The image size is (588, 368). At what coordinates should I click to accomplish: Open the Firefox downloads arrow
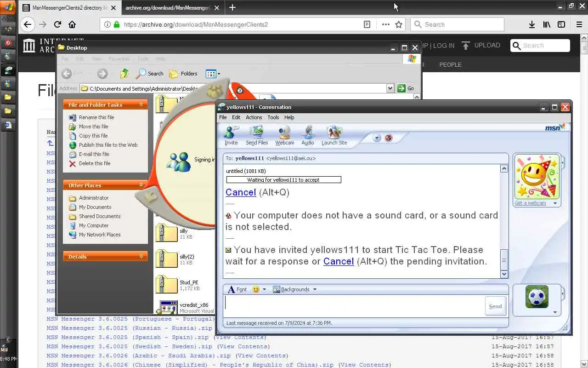pos(532,24)
